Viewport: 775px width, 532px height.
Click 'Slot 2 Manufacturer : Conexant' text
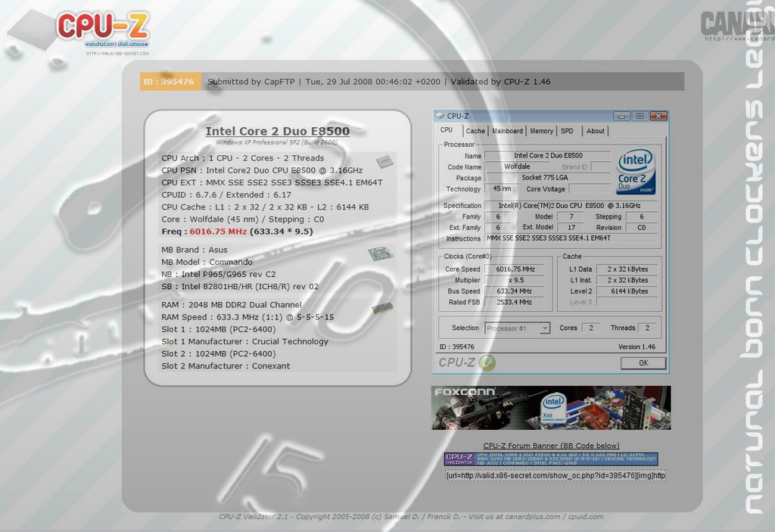(226, 366)
